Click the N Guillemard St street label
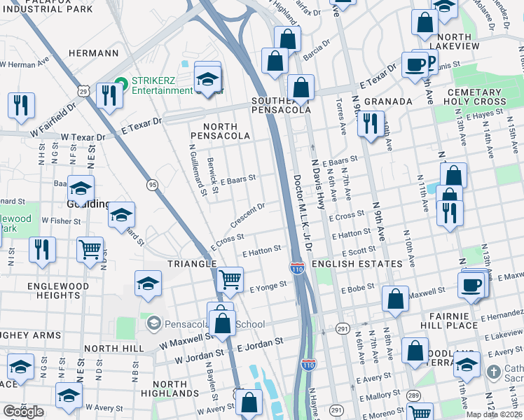The image size is (524, 420). pos(198,170)
